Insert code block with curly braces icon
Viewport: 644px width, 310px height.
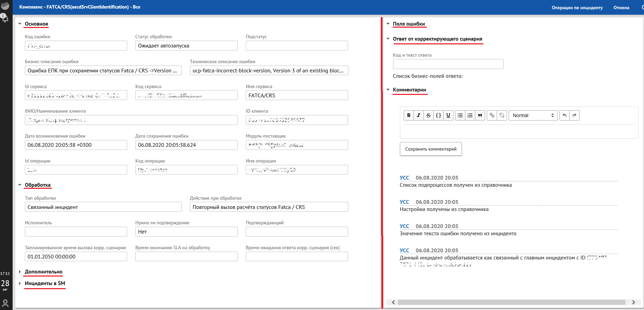(438, 115)
